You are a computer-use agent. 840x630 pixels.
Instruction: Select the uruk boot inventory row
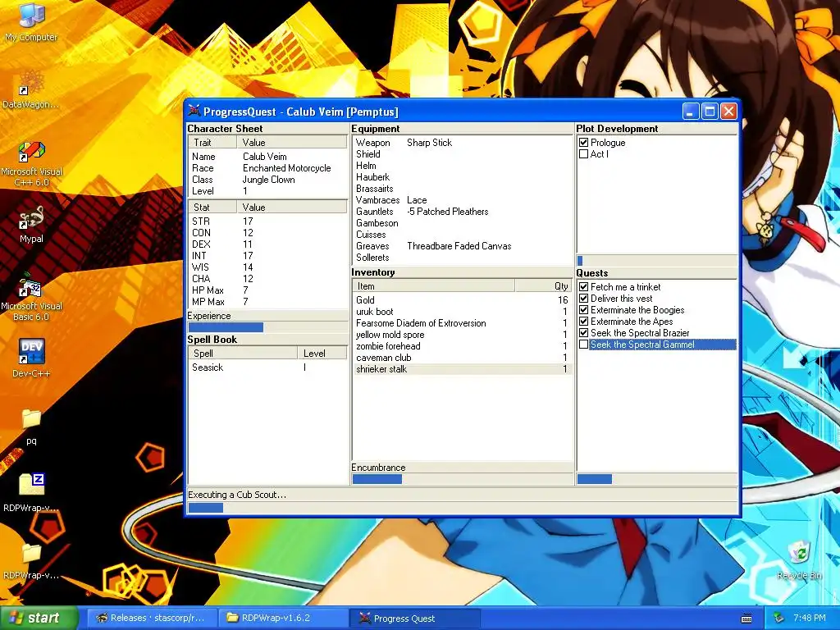pyautogui.click(x=462, y=312)
